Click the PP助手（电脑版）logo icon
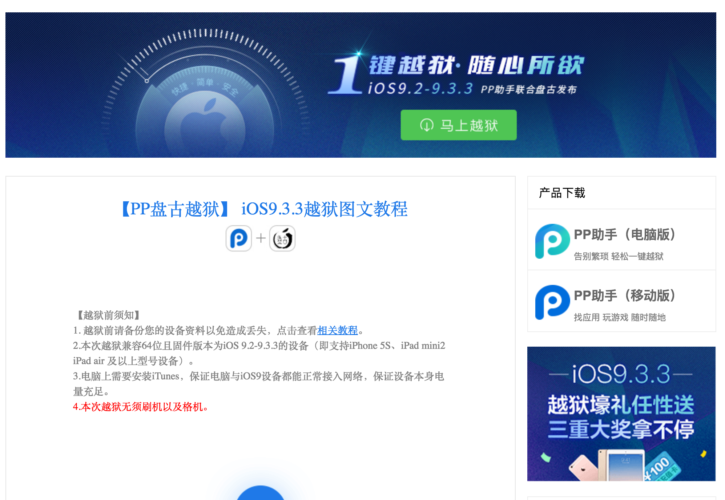The height and width of the screenshot is (500, 725). (x=552, y=241)
